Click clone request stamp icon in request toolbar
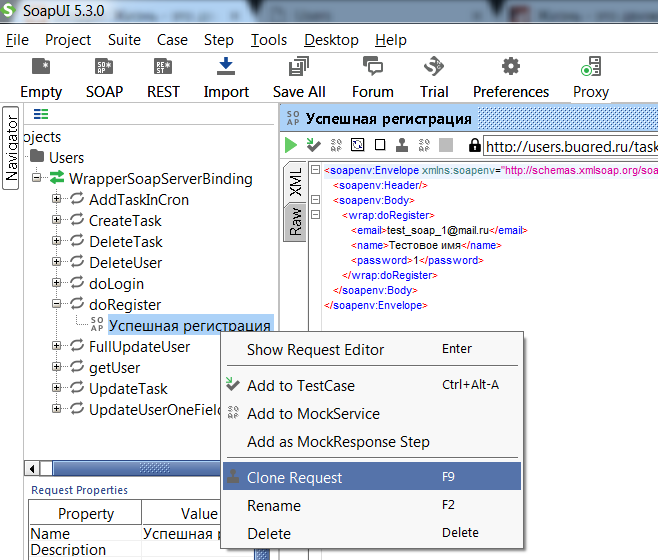Screen dimensions: 658x560 click(402, 145)
